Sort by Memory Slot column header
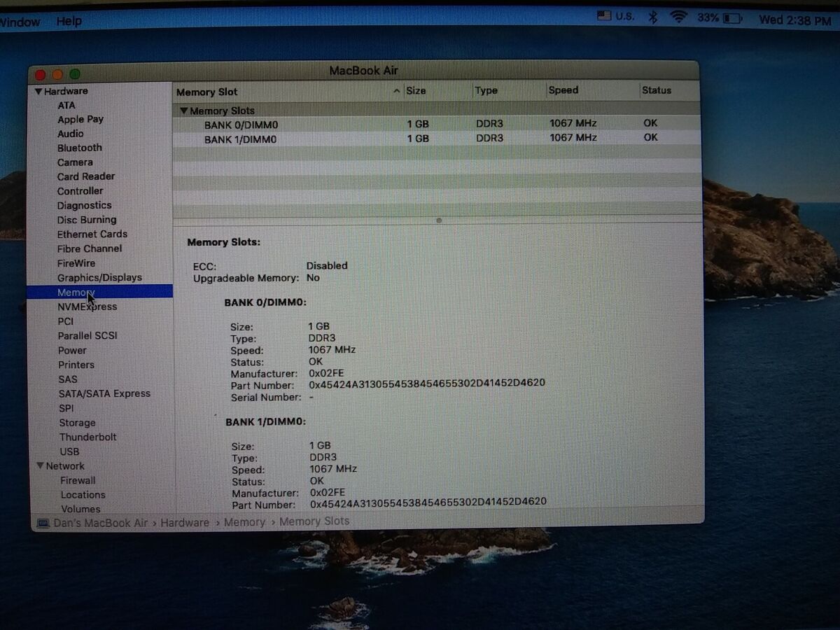 (206, 92)
